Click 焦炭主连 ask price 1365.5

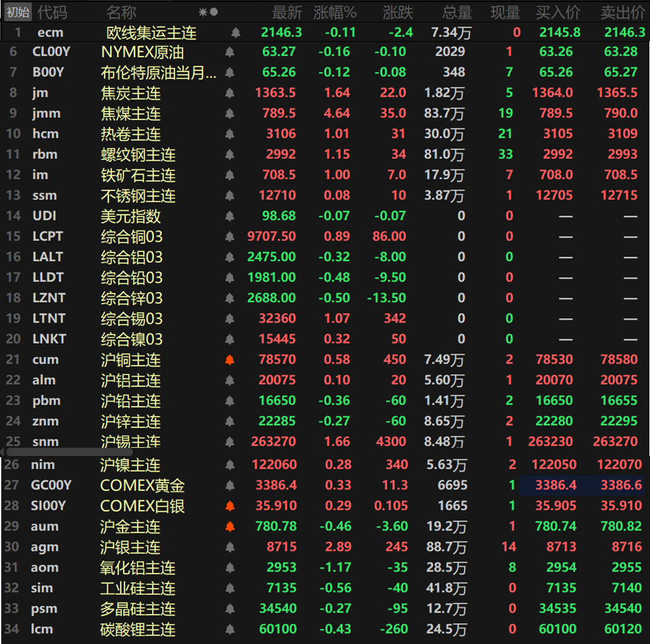click(617, 93)
